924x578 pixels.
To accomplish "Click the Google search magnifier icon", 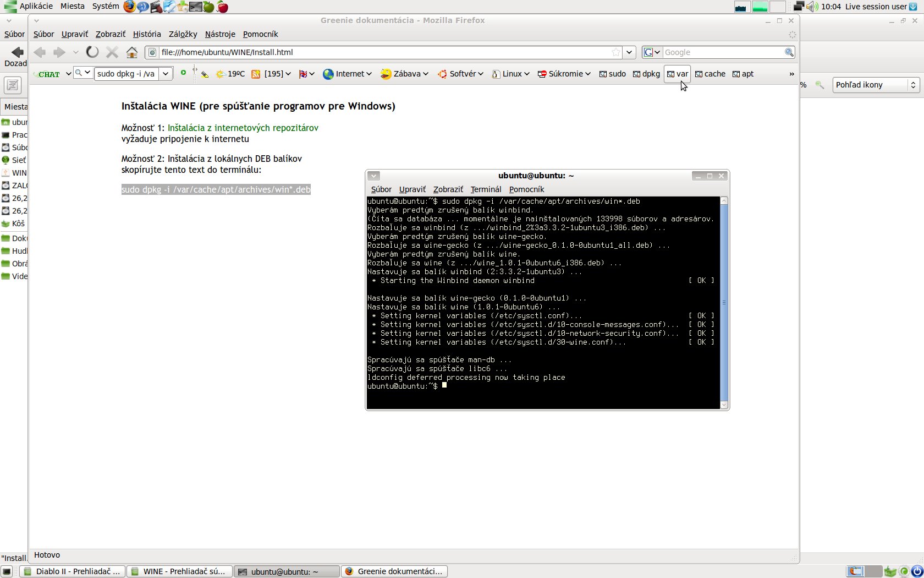I will click(x=789, y=52).
